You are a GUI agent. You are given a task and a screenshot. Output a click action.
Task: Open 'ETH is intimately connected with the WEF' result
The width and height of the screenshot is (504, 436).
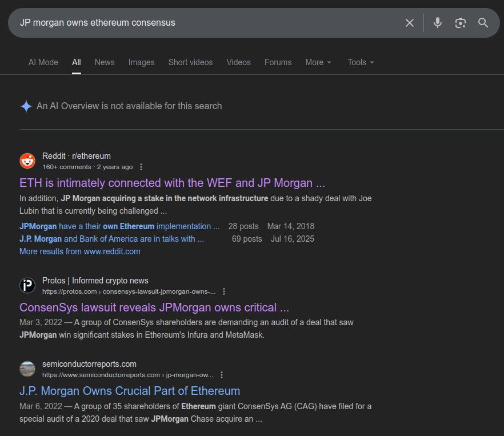point(173,183)
